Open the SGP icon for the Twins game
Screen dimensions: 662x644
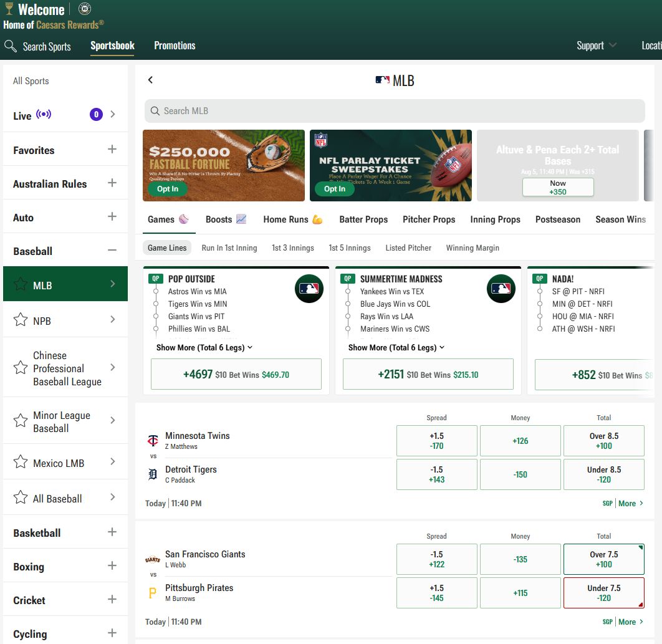[607, 503]
